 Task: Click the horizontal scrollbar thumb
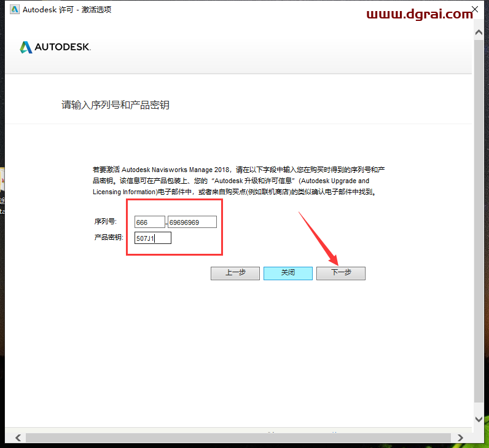(238, 438)
